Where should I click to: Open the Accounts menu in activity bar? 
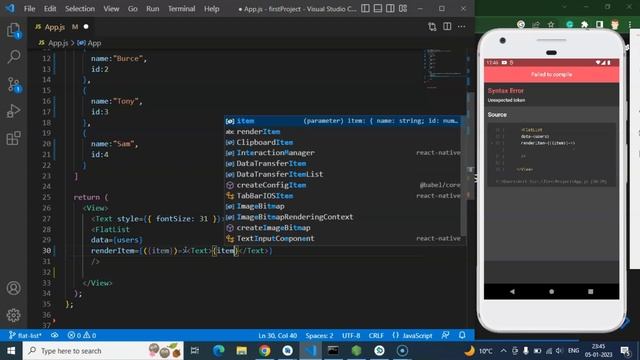(13, 288)
